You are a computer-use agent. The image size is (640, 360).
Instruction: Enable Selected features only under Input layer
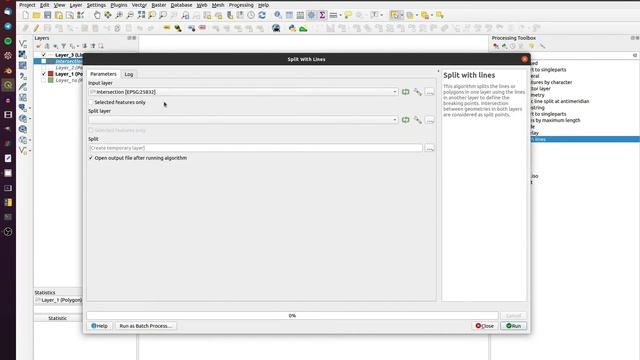coord(91,102)
